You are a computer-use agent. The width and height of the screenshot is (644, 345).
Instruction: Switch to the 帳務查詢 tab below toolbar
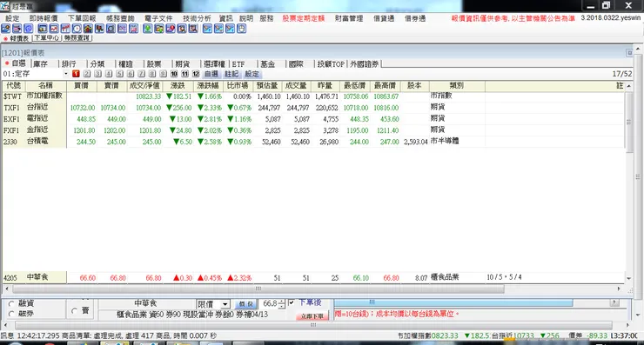tap(77, 37)
